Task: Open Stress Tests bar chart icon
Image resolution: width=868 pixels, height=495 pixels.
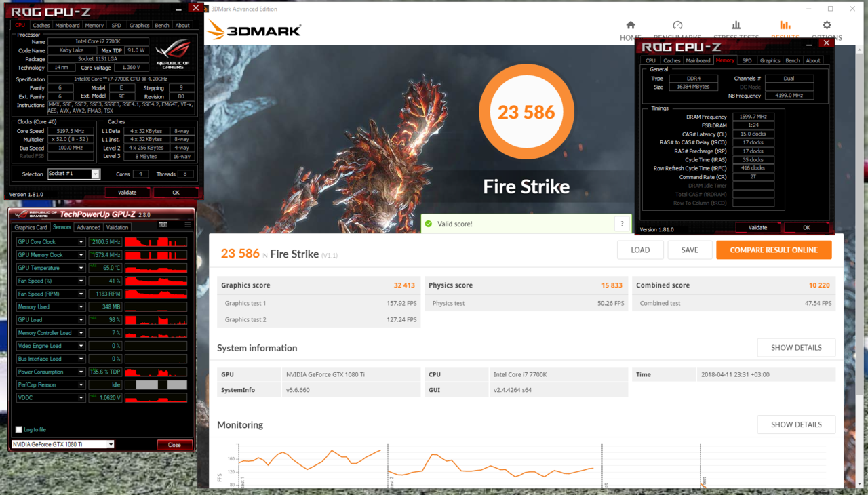Action: 736,25
